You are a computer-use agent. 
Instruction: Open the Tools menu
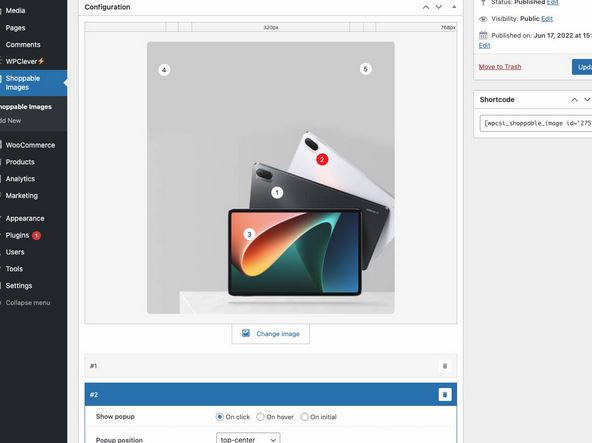click(14, 269)
